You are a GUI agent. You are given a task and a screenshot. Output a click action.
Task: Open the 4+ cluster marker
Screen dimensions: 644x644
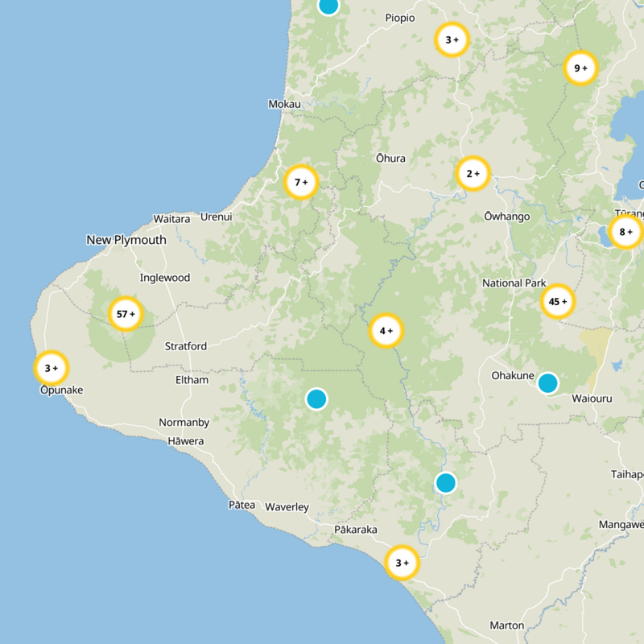point(386,330)
